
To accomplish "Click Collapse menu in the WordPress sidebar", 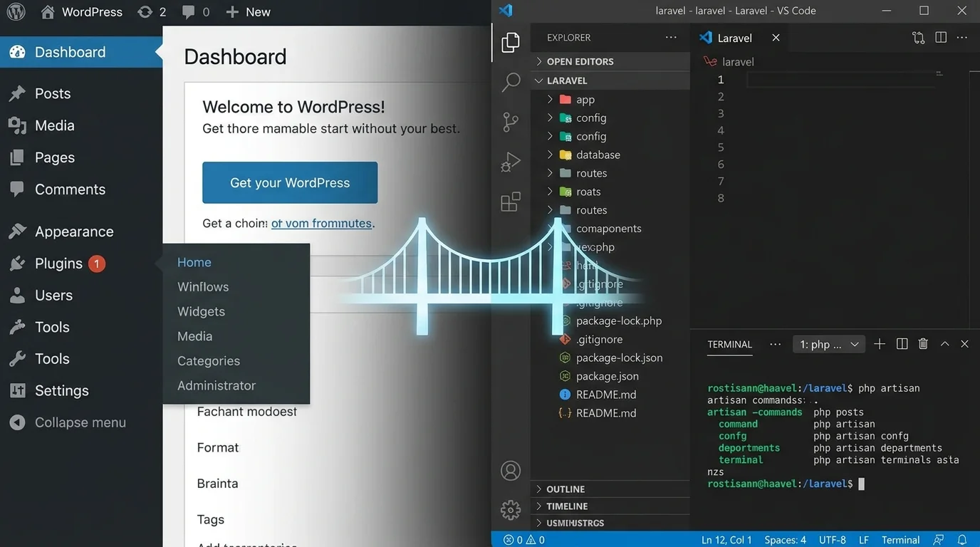I will point(81,422).
